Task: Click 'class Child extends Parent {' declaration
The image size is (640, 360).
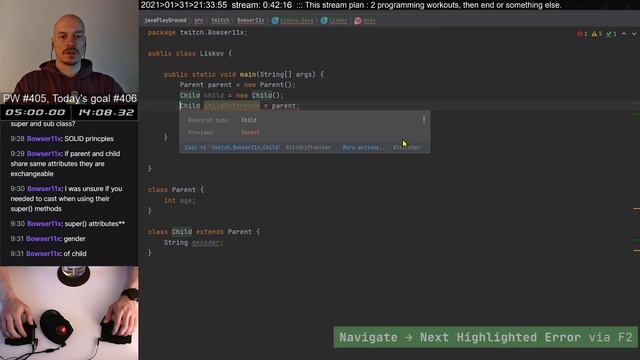Action: [204, 232]
